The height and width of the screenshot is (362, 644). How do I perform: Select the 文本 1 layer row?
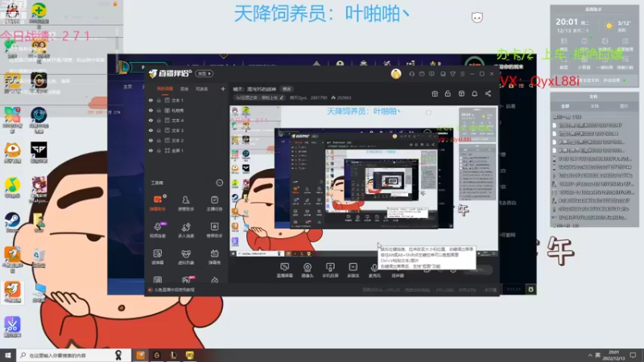[187, 101]
